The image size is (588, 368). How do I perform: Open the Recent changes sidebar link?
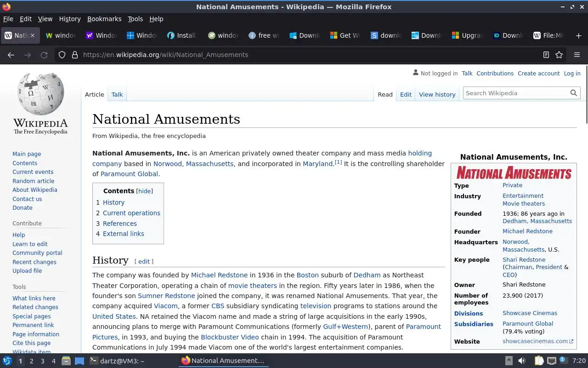[34, 262]
